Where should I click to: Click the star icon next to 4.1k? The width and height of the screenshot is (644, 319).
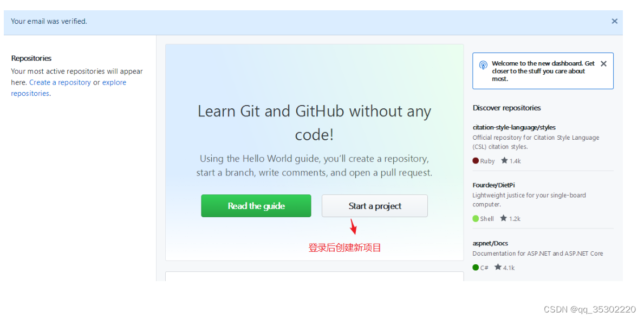coord(498,267)
